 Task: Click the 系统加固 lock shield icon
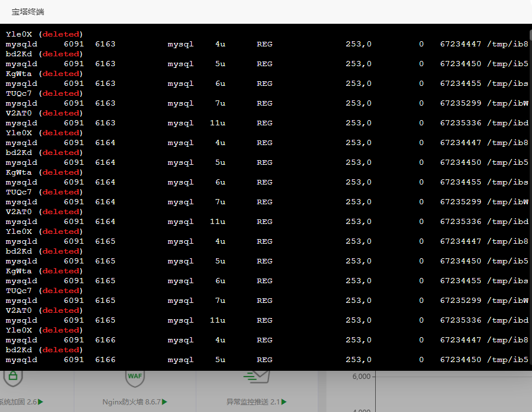pyautogui.click(x=13, y=378)
